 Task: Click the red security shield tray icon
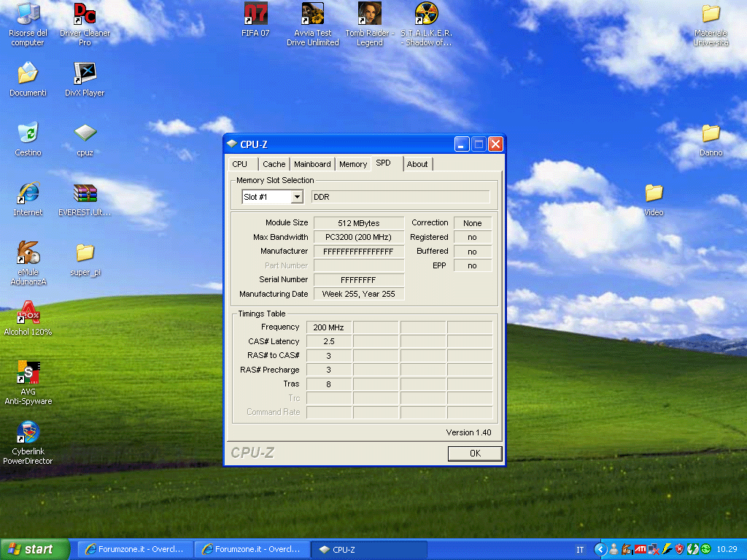pos(679,549)
